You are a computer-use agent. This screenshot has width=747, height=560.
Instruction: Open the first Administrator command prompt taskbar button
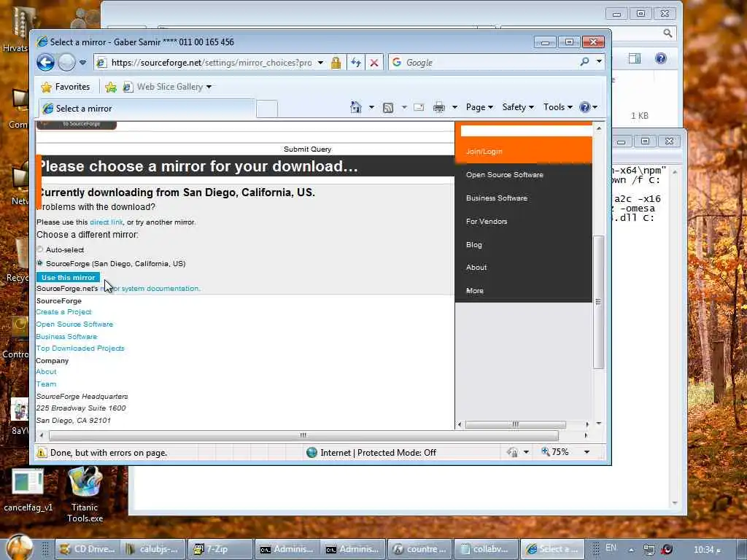pos(286,549)
